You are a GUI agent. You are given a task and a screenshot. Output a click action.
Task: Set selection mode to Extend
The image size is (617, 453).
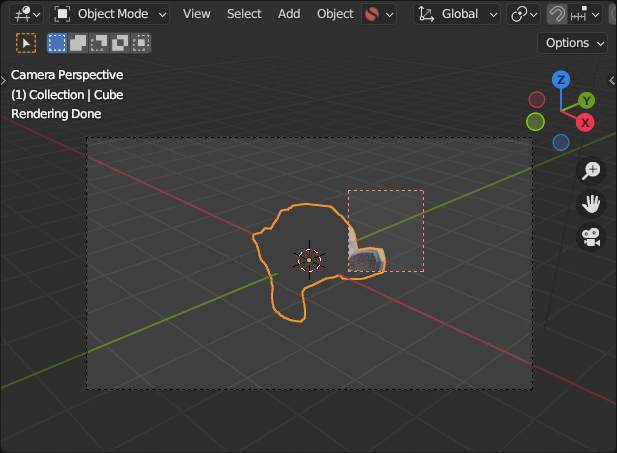click(x=78, y=43)
